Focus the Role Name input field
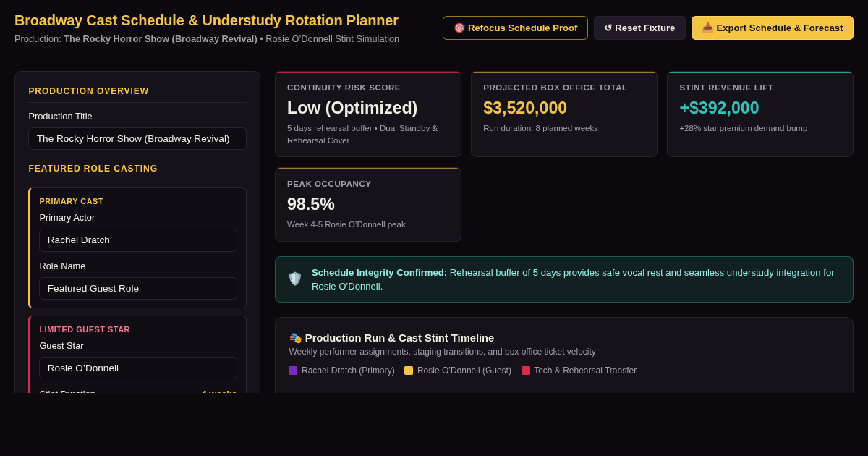 pos(138,289)
